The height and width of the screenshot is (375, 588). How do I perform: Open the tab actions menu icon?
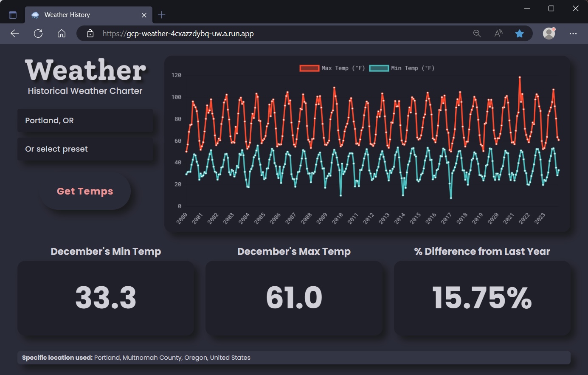13,15
